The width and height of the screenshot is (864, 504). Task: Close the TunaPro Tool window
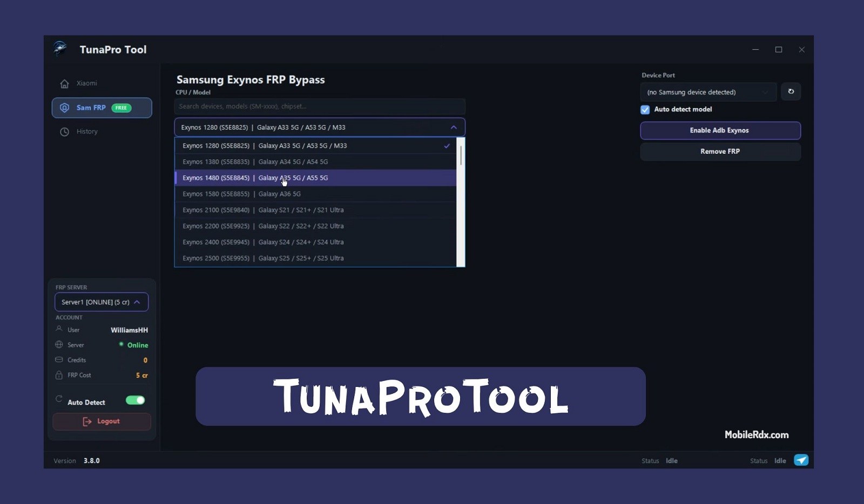[802, 50]
